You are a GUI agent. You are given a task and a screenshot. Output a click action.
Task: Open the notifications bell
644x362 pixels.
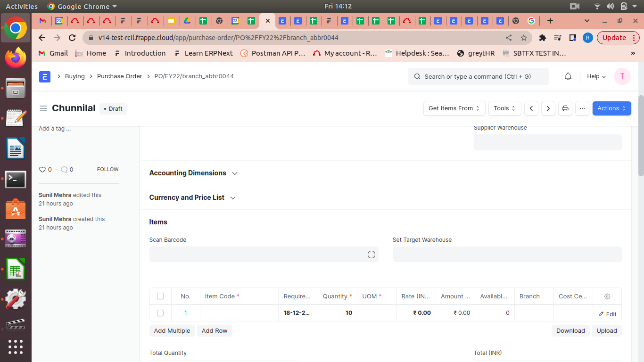tap(568, 76)
